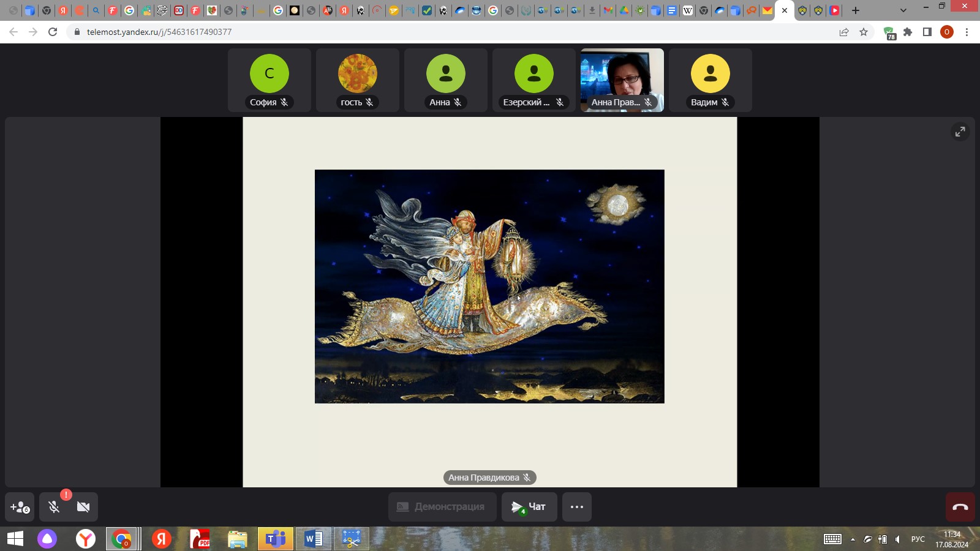The height and width of the screenshot is (551, 980).
Task: Open File Explorer from the taskbar
Action: point(238,539)
